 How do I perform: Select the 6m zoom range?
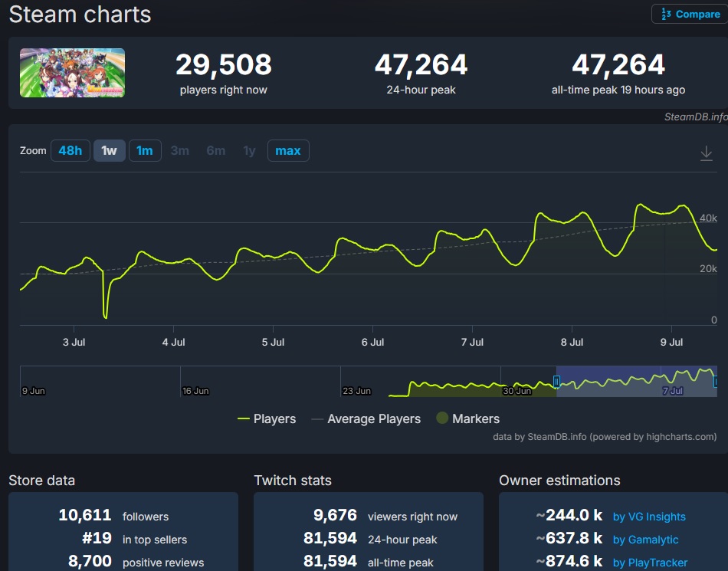pyautogui.click(x=216, y=151)
